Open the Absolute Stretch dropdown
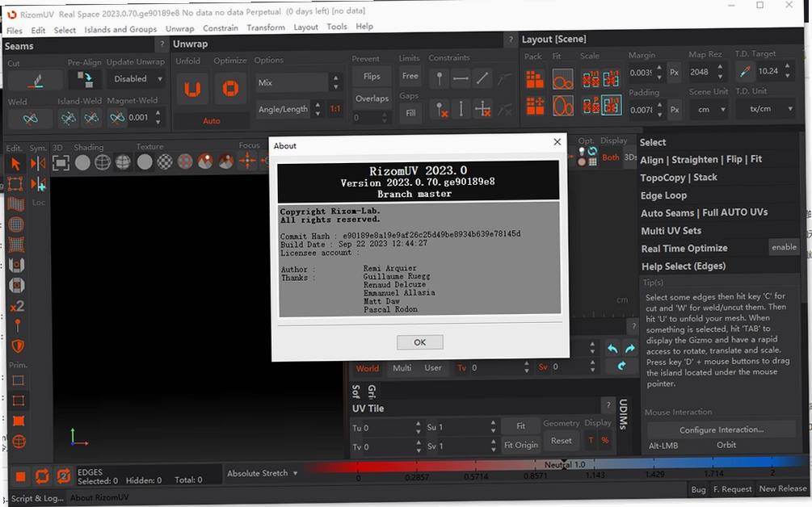This screenshot has width=812, height=507. tap(262, 473)
